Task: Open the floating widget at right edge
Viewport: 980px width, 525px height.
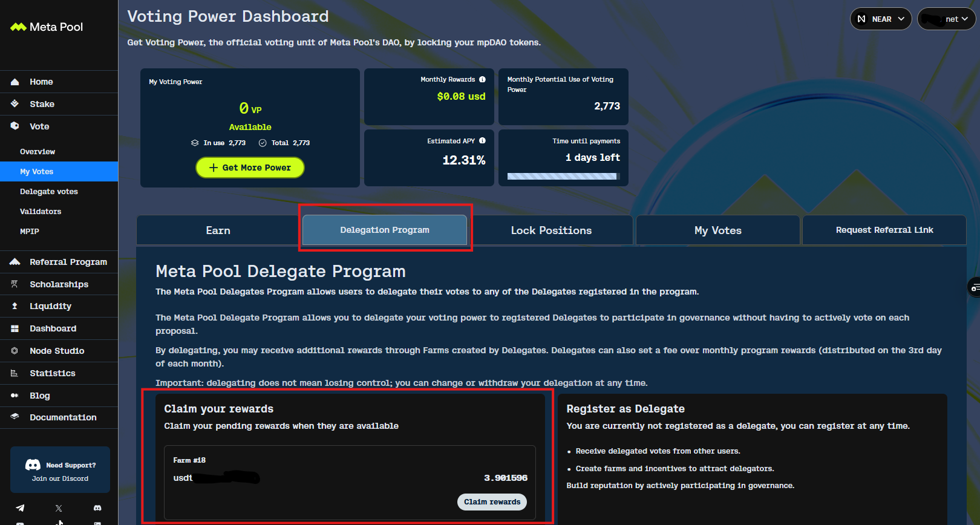Action: pyautogui.click(x=973, y=287)
